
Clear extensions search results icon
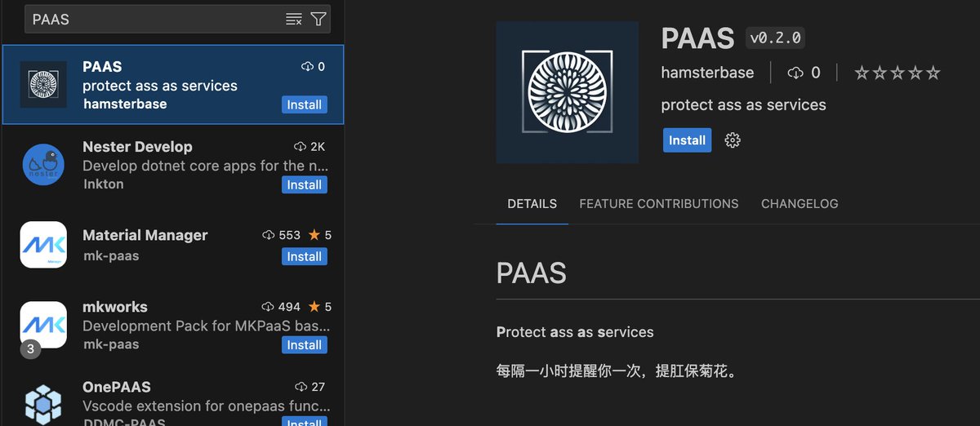pyautogui.click(x=294, y=19)
